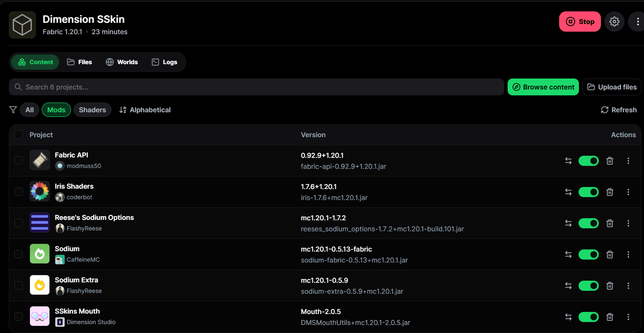The height and width of the screenshot is (333, 644).
Task: Open the Worlds tab
Action: (x=122, y=62)
